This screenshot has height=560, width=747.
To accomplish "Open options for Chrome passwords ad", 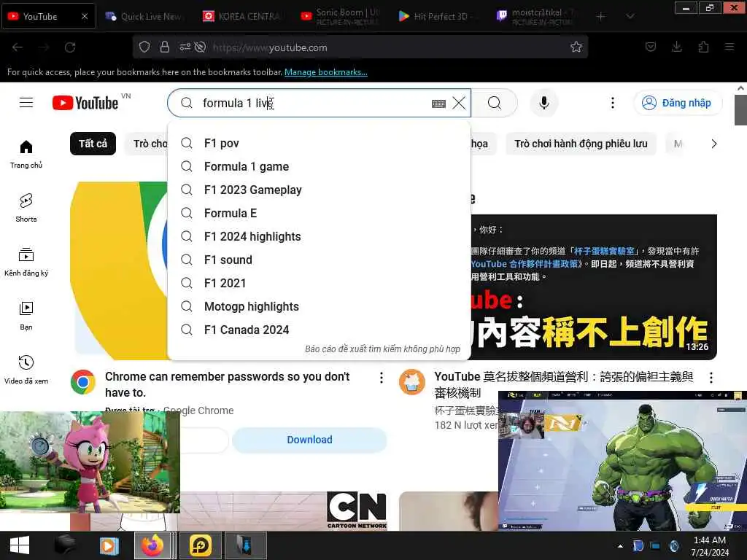I will coord(381,378).
